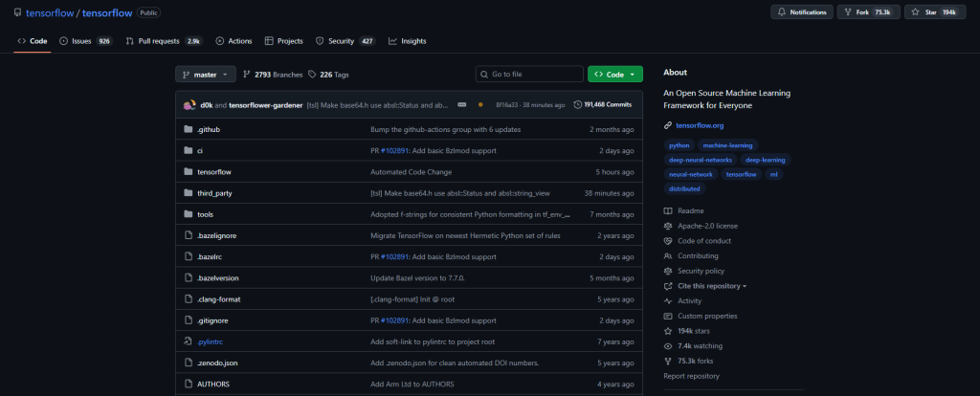Select the neural-network topic tag

click(691, 174)
